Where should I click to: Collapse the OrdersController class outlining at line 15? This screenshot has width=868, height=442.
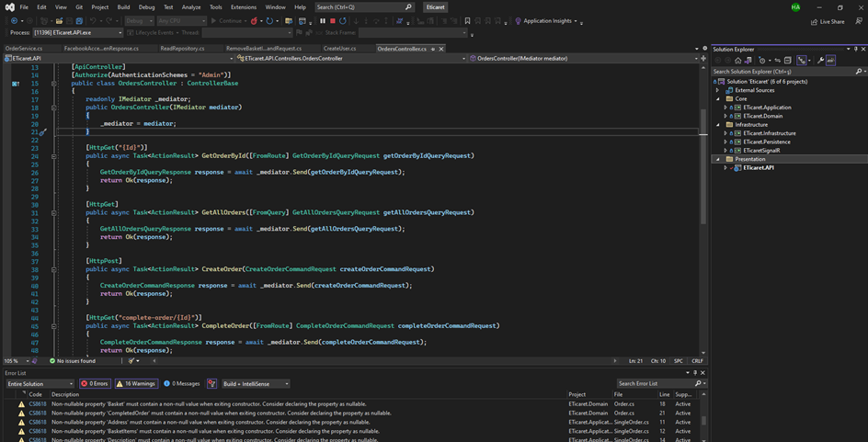[x=53, y=84]
